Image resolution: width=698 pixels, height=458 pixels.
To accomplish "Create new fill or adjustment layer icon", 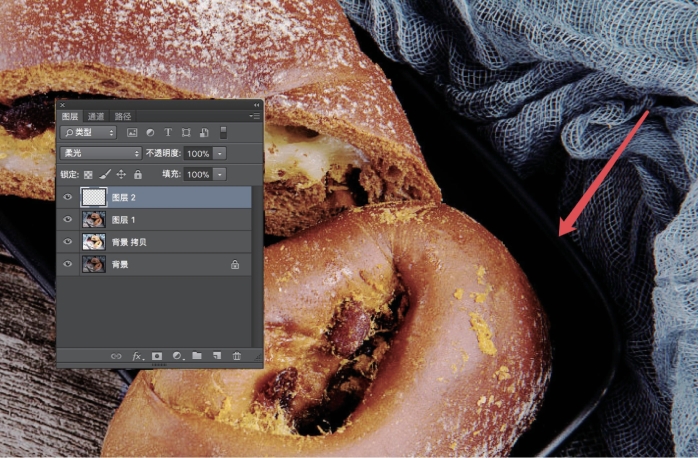I will pyautogui.click(x=177, y=356).
